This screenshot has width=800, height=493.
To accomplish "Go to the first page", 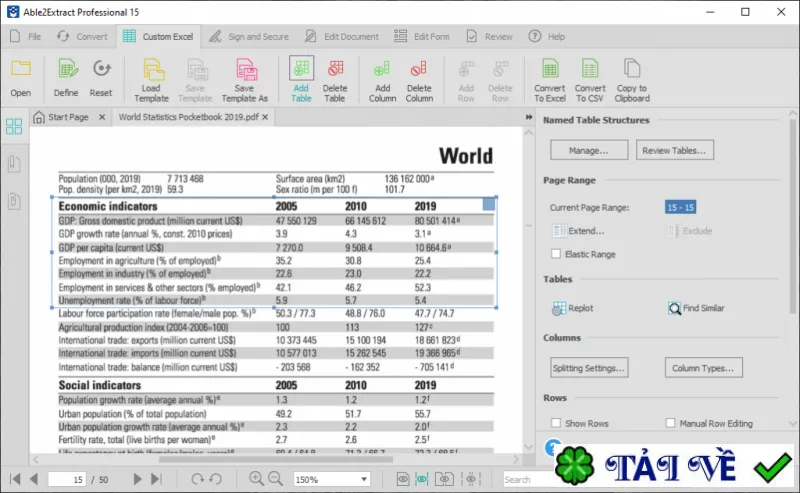I will 15,479.
